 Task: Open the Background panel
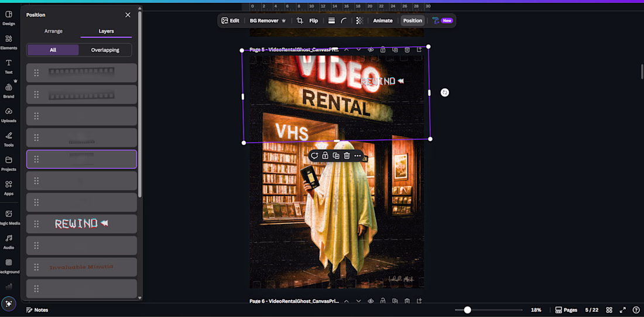click(9, 266)
